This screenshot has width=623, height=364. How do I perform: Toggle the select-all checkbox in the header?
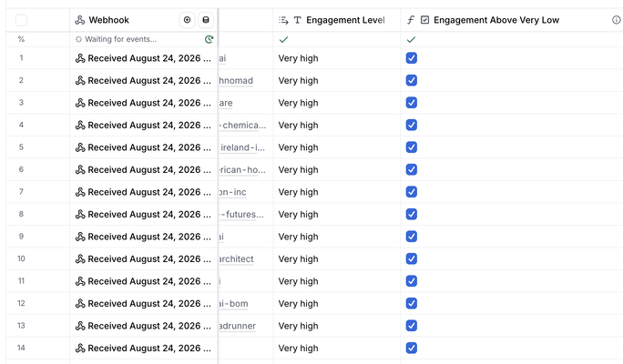21,20
